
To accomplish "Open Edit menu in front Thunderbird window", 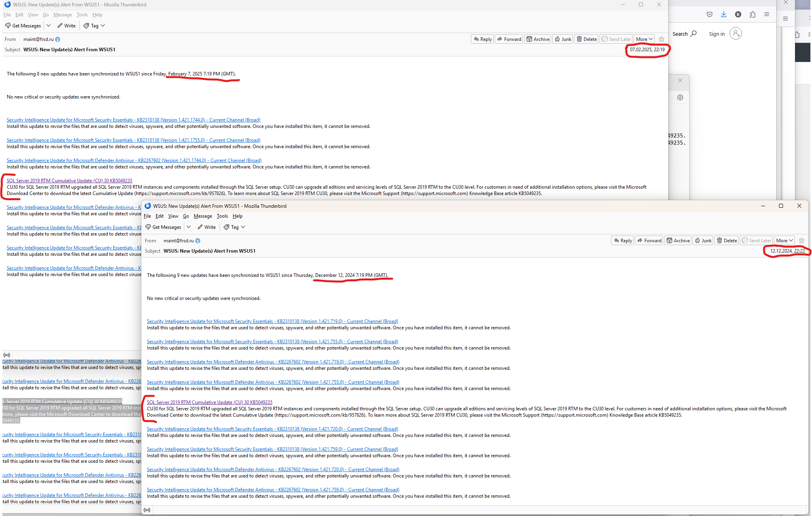I will coord(160,216).
